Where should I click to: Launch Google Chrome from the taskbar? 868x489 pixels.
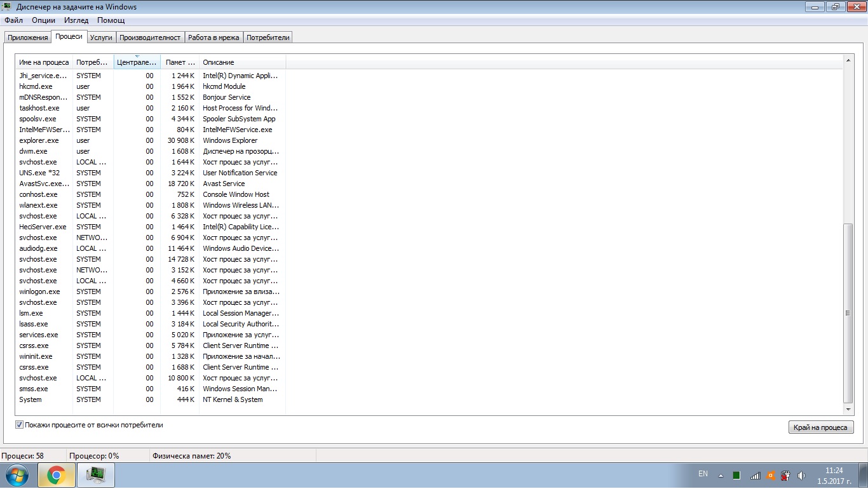pyautogui.click(x=57, y=475)
